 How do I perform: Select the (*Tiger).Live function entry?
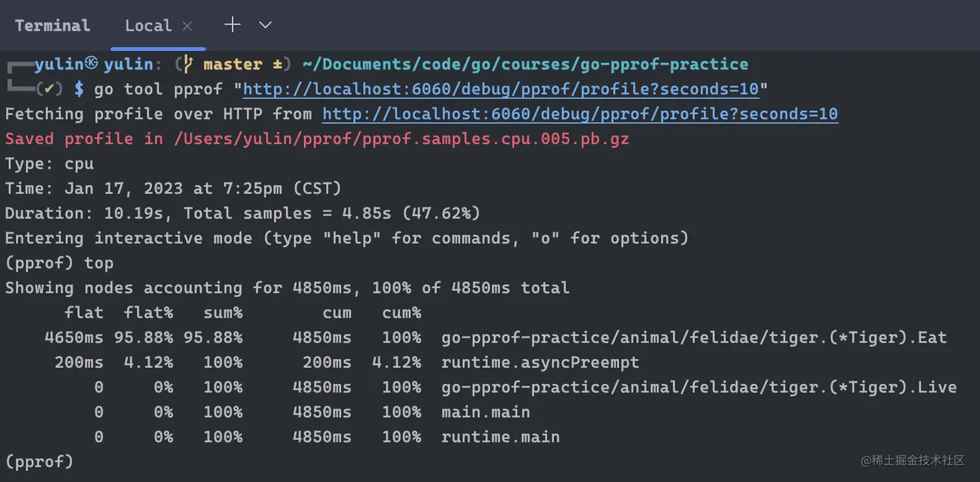click(x=699, y=387)
